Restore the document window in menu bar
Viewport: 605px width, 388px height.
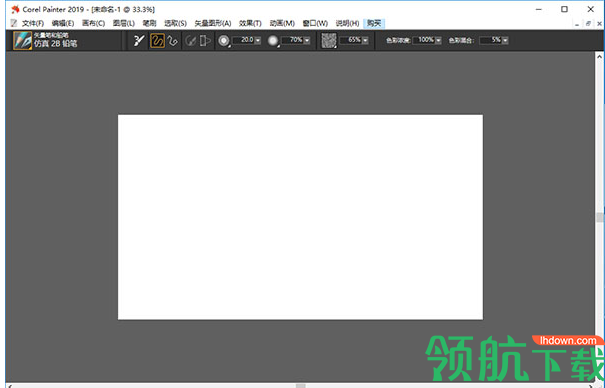pos(588,24)
